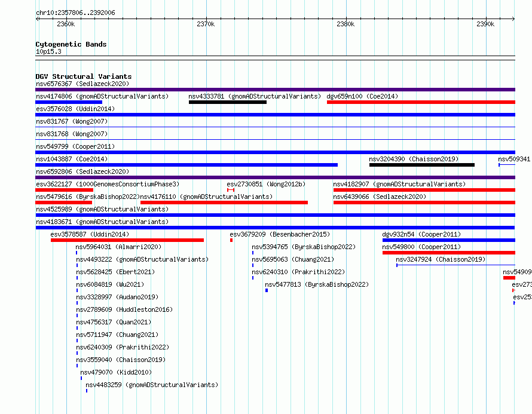
Task: Click the 2380k ruler marker
Action: pyautogui.click(x=346, y=24)
